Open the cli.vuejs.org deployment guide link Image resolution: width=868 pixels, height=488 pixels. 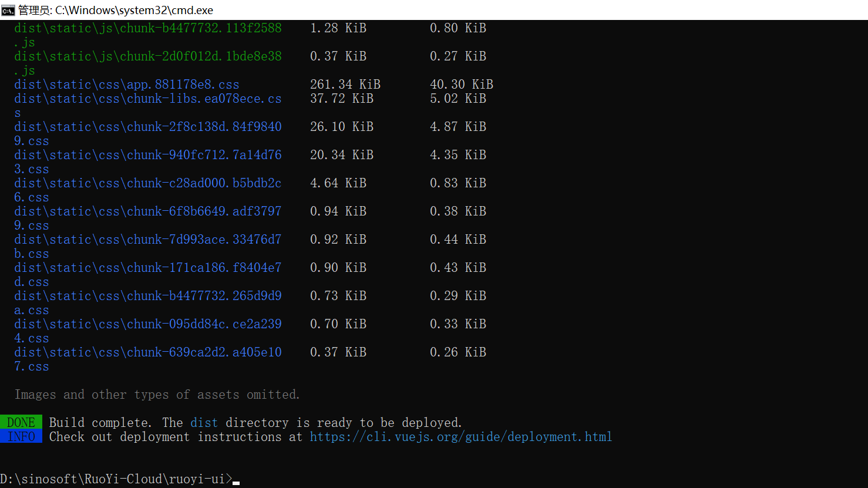[x=461, y=437]
